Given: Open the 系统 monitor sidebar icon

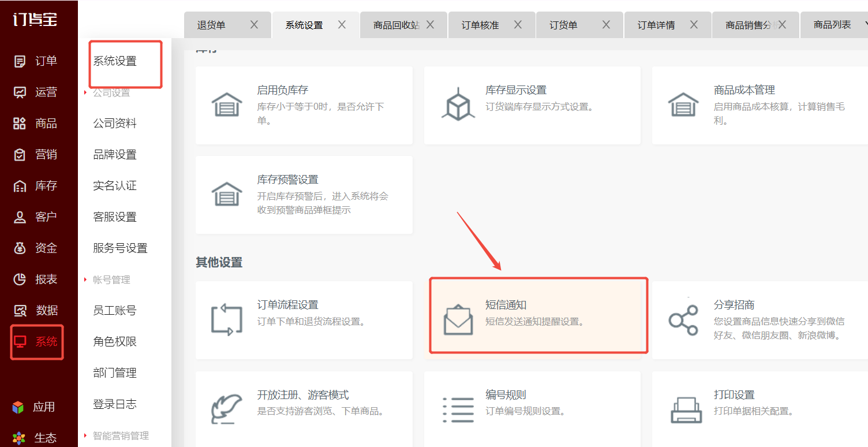Looking at the screenshot, I should [20, 342].
